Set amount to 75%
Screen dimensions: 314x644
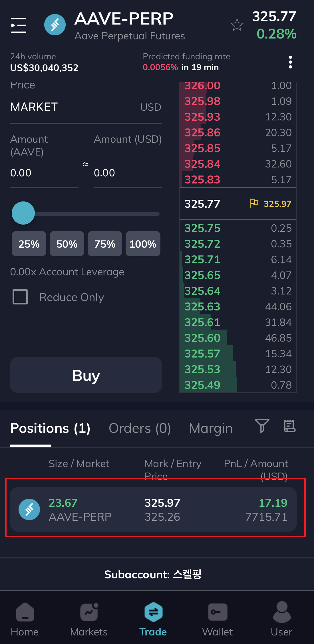click(x=105, y=244)
